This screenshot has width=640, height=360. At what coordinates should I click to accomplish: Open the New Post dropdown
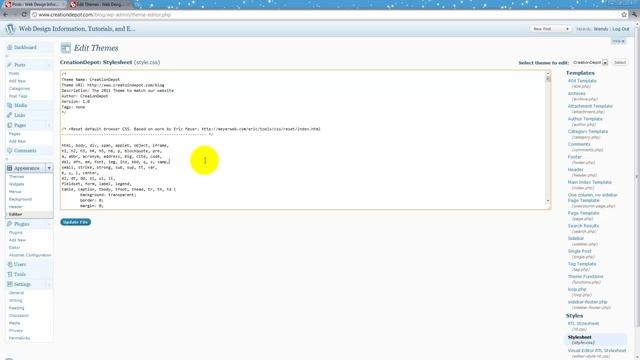(550, 29)
